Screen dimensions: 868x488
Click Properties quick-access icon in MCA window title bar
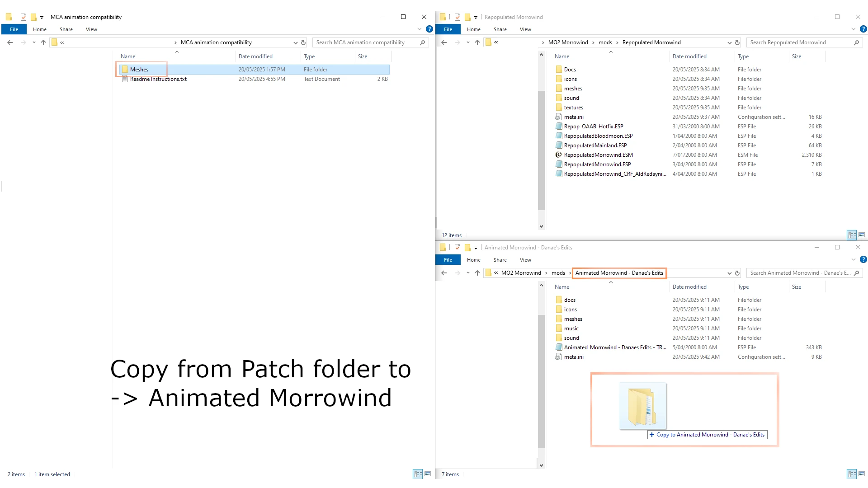(x=24, y=17)
